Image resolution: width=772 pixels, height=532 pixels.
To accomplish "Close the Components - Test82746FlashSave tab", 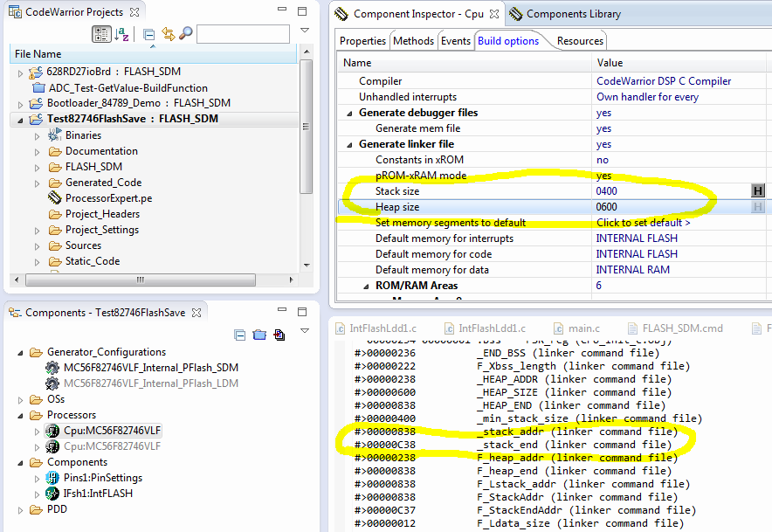I will [196, 313].
